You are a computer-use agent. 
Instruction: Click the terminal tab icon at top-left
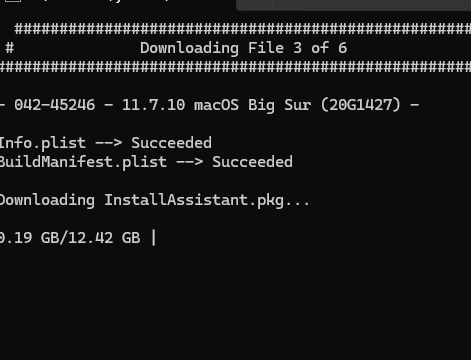(x=13, y=1)
